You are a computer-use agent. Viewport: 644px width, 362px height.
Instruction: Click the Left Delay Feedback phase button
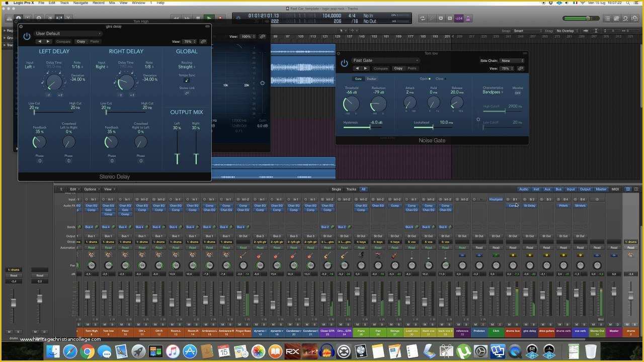click(x=40, y=161)
